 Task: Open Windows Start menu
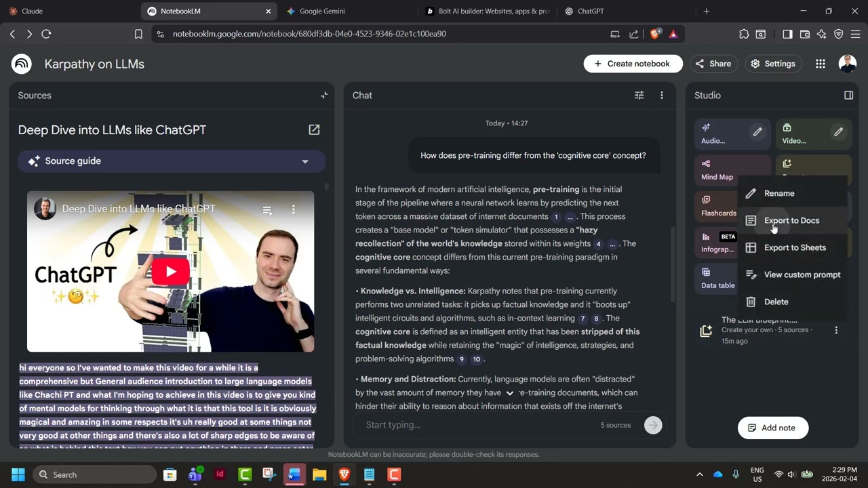click(x=18, y=474)
